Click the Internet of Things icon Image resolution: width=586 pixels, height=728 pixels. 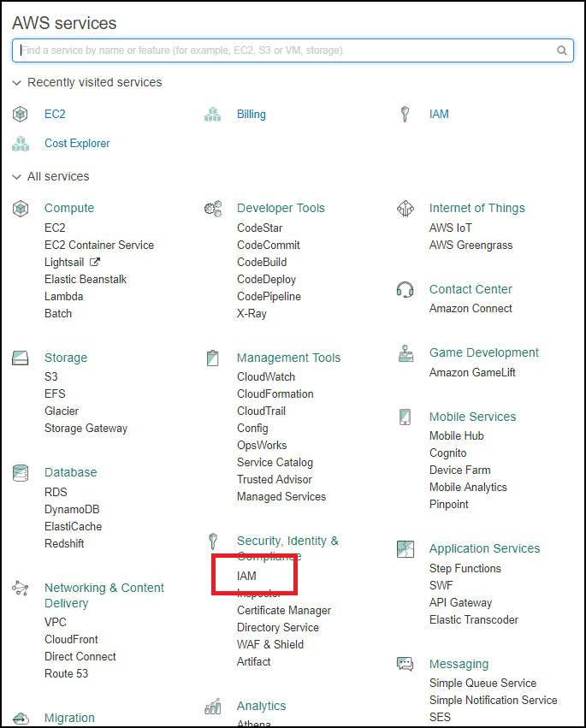(x=405, y=209)
